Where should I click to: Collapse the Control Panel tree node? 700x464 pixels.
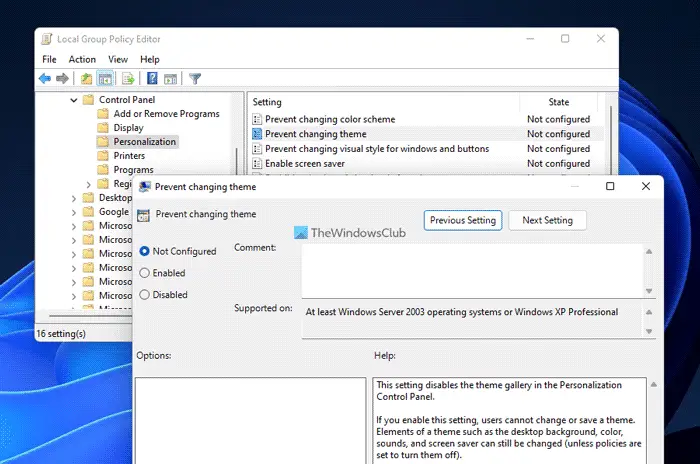point(74,100)
